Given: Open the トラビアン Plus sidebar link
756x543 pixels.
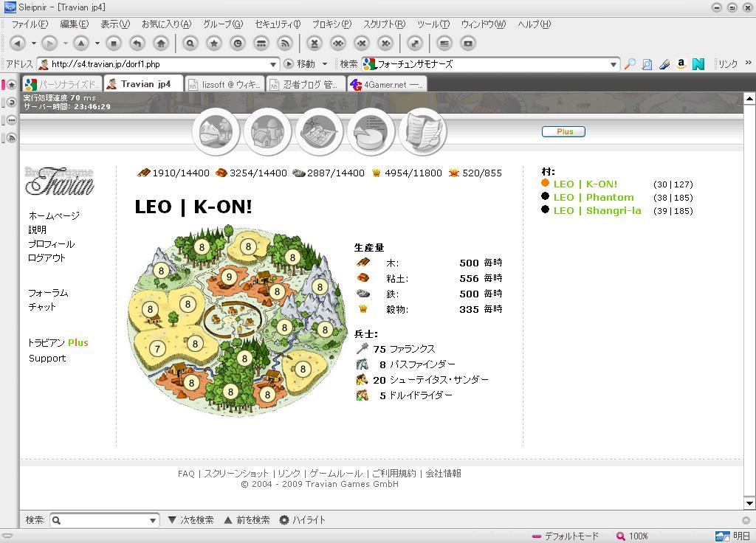Looking at the screenshot, I should [58, 342].
